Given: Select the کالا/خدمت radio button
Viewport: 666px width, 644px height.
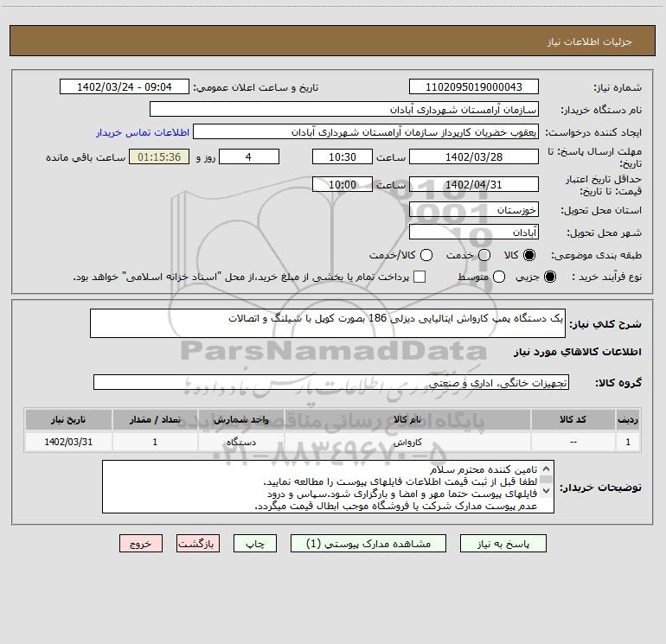Looking at the screenshot, I should [426, 255].
